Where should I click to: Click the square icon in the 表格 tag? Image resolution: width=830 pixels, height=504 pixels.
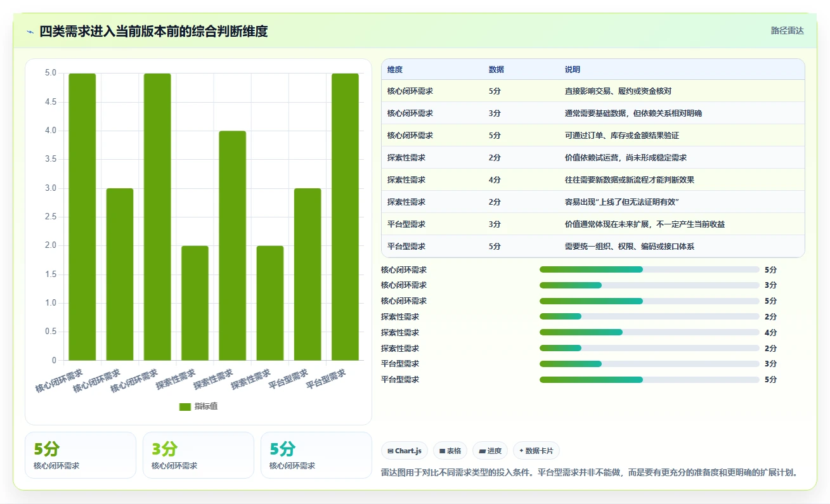tap(442, 451)
